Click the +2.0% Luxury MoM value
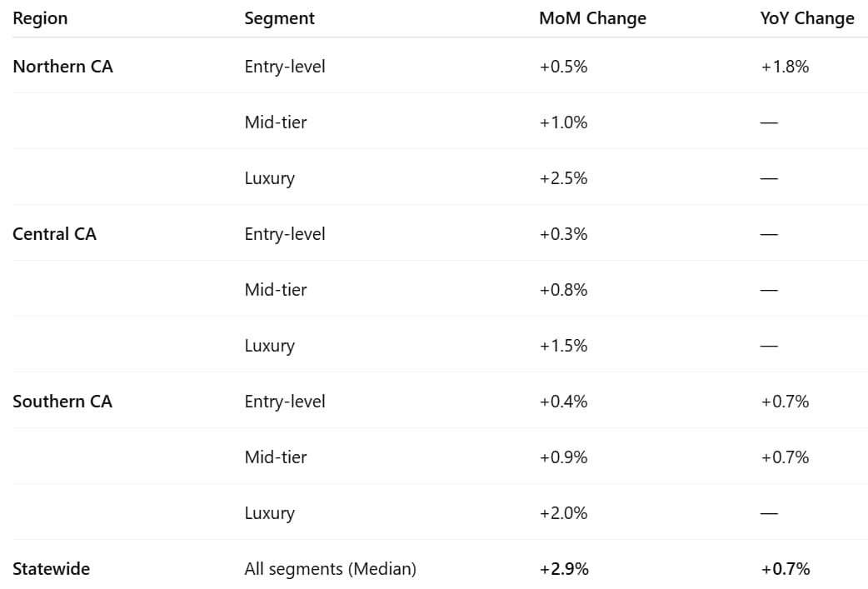Image resolution: width=868 pixels, height=589 pixels. click(564, 513)
